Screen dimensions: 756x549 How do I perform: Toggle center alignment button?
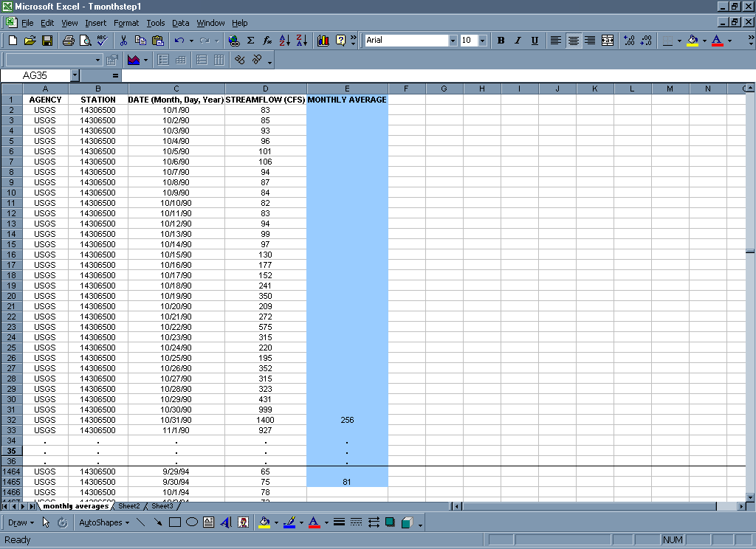pyautogui.click(x=573, y=41)
